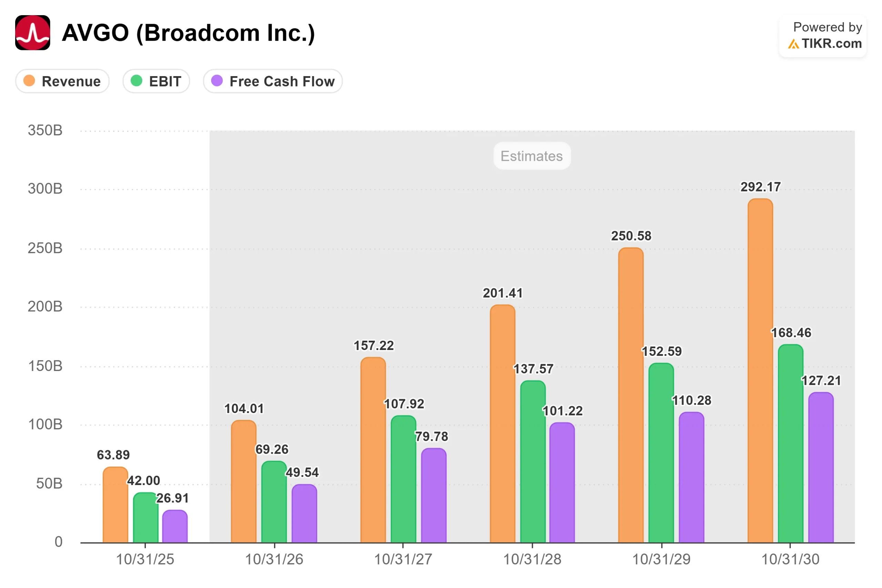The height and width of the screenshot is (588, 882).
Task: Select the 250.58 orange revenue bar
Action: pyautogui.click(x=631, y=395)
